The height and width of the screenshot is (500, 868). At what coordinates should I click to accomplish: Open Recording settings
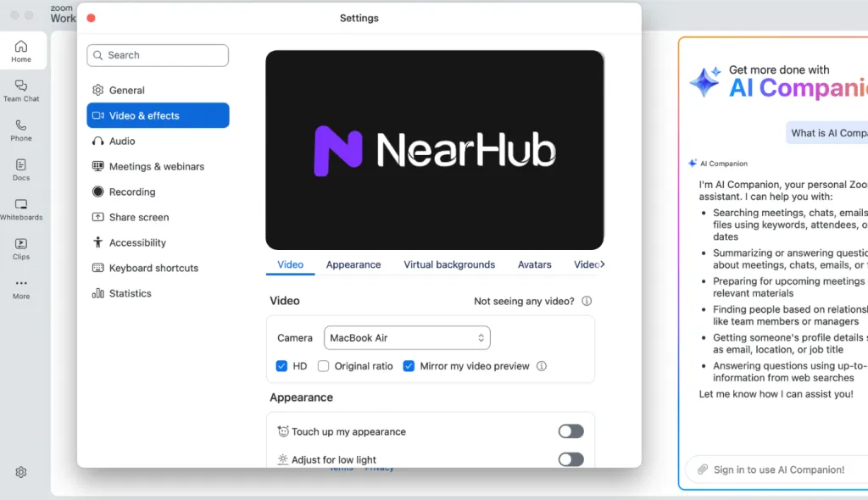point(158,192)
